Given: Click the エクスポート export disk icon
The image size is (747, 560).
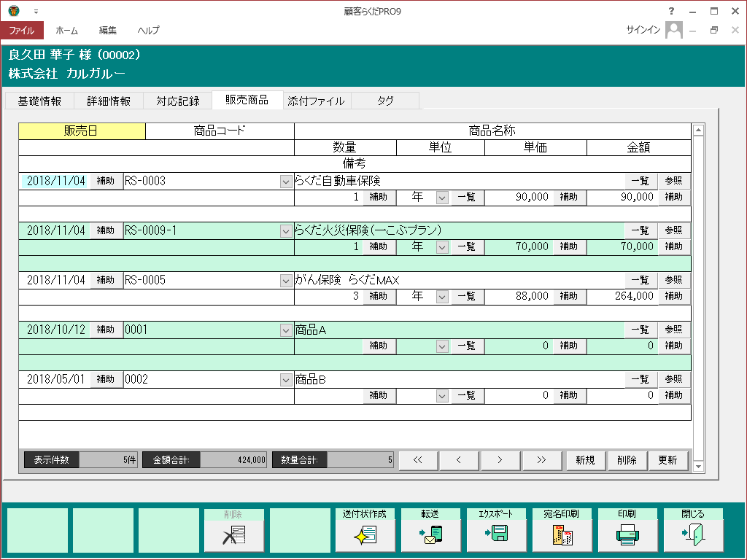Looking at the screenshot, I should click(496, 533).
